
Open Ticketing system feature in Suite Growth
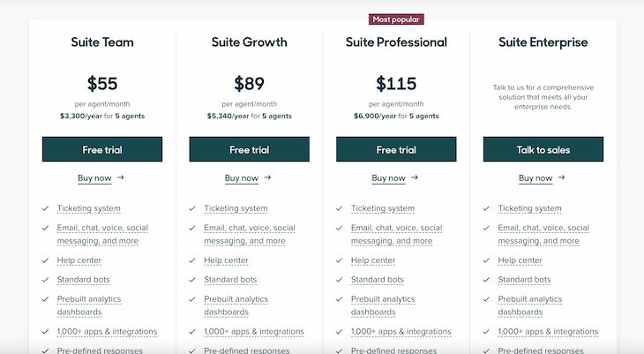(236, 208)
